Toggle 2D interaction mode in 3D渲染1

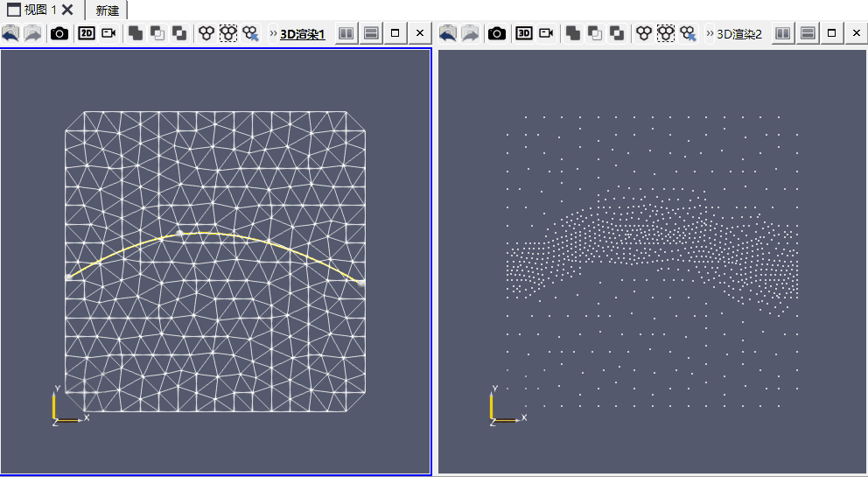pos(87,33)
